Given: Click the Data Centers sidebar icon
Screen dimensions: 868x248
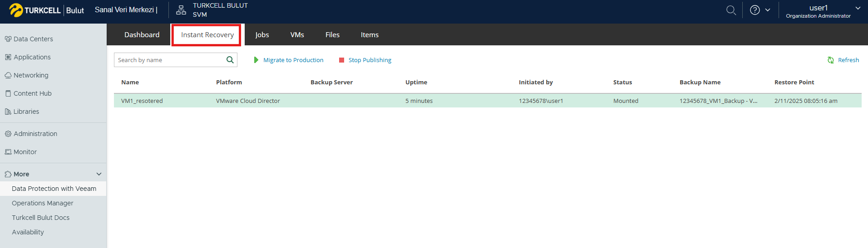Looking at the screenshot, I should (8, 39).
